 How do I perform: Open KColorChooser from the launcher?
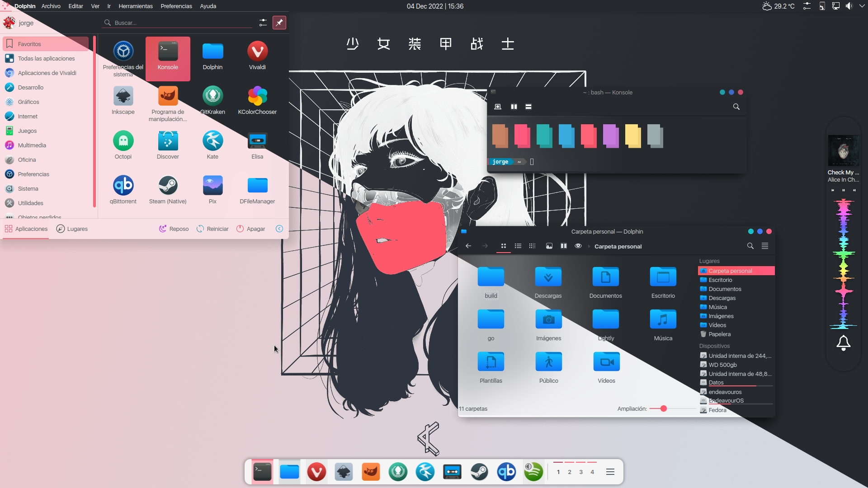(x=257, y=96)
